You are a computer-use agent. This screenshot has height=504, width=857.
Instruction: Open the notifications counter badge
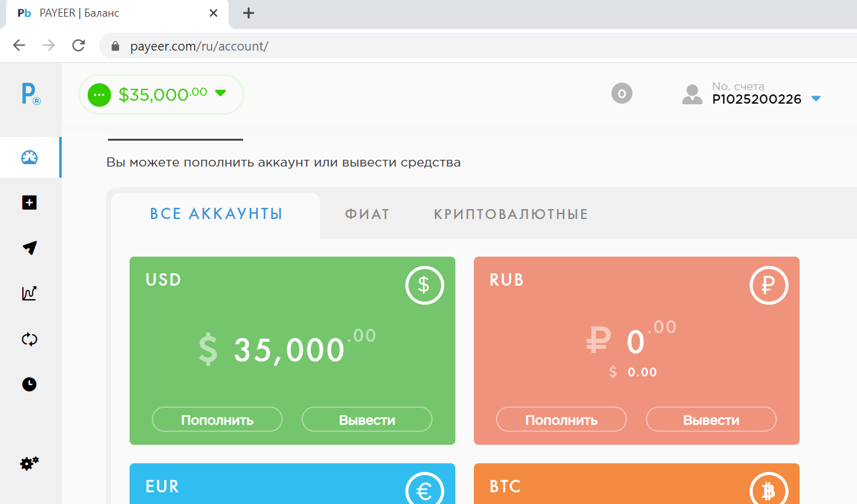[x=622, y=94]
